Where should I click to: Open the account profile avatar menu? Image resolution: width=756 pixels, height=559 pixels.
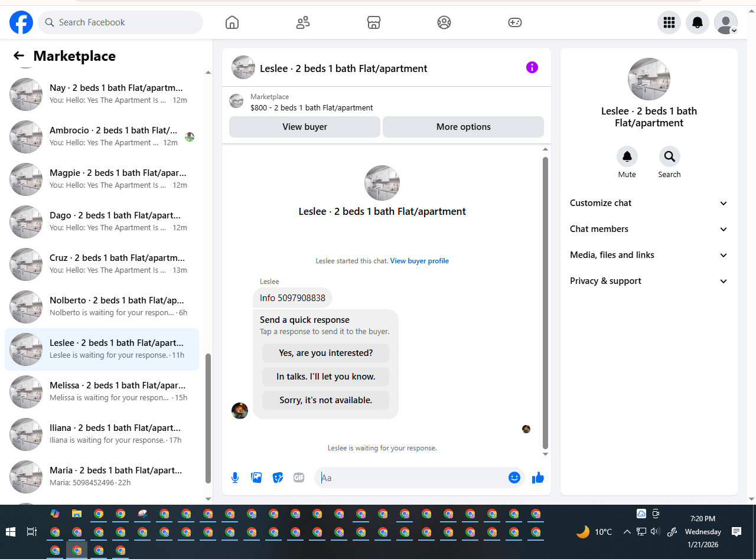[726, 22]
